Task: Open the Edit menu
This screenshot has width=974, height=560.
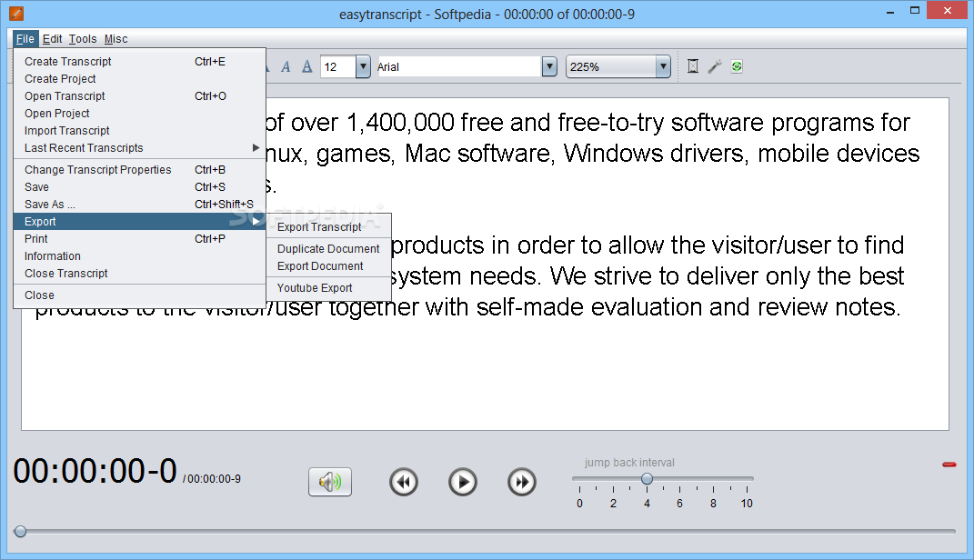Action: tap(52, 38)
